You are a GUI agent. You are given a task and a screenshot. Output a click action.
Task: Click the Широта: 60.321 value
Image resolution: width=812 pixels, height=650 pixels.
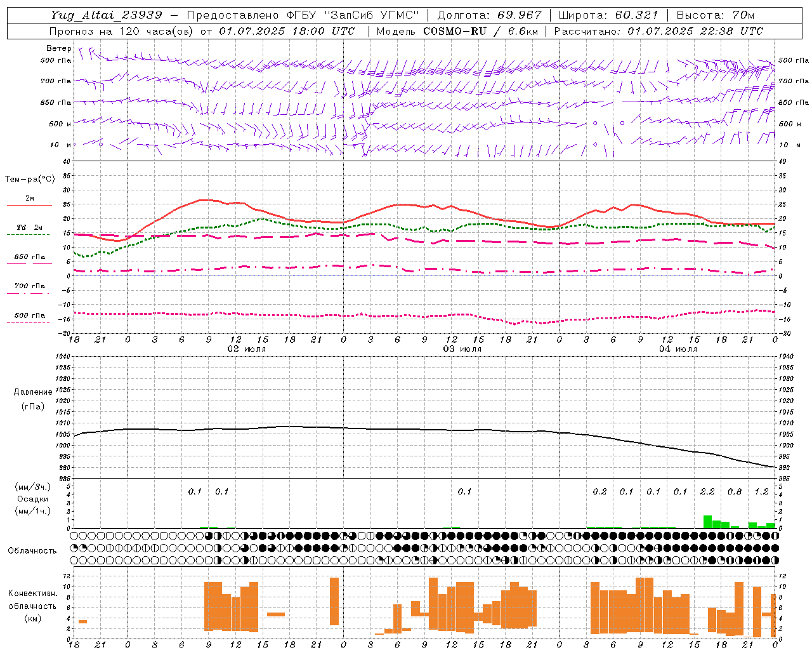[x=608, y=15]
